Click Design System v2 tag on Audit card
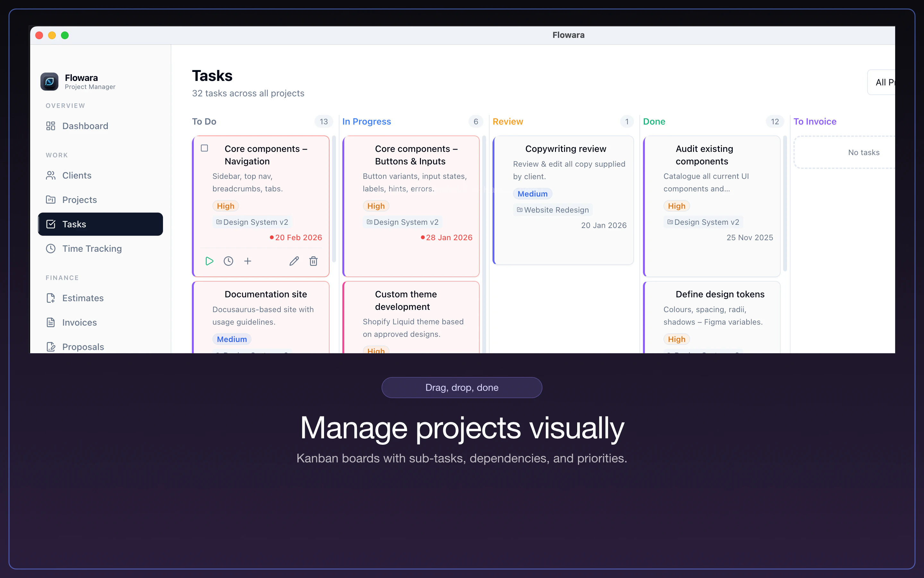The height and width of the screenshot is (578, 924). coord(703,222)
